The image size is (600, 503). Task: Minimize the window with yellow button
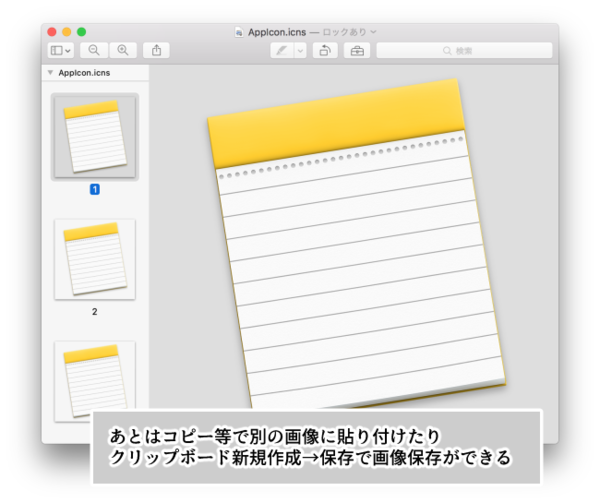click(x=67, y=32)
